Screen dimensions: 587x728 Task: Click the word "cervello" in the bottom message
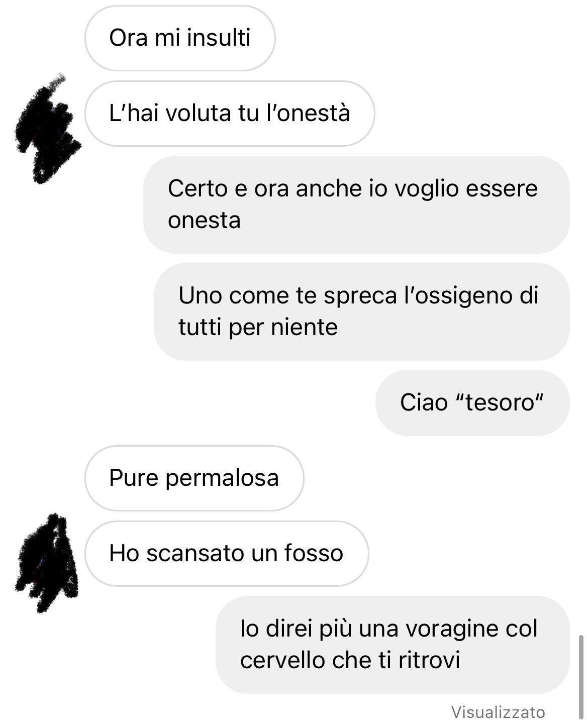(x=282, y=660)
